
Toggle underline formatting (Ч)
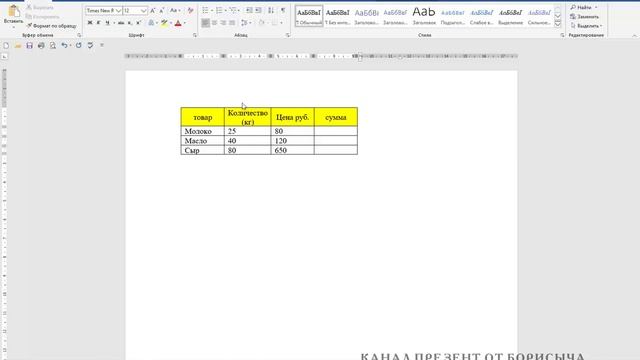click(107, 23)
